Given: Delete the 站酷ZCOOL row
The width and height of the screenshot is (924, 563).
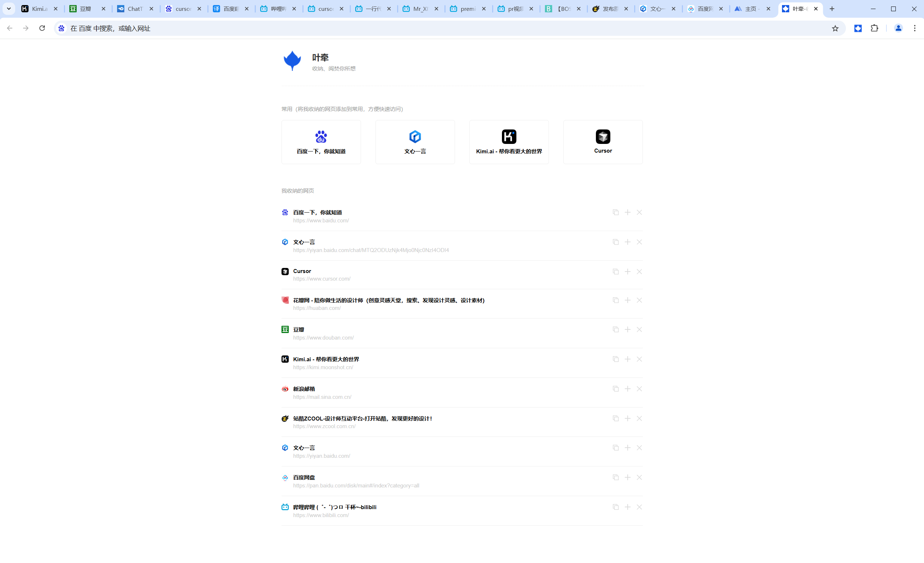Looking at the screenshot, I should click(x=639, y=418).
